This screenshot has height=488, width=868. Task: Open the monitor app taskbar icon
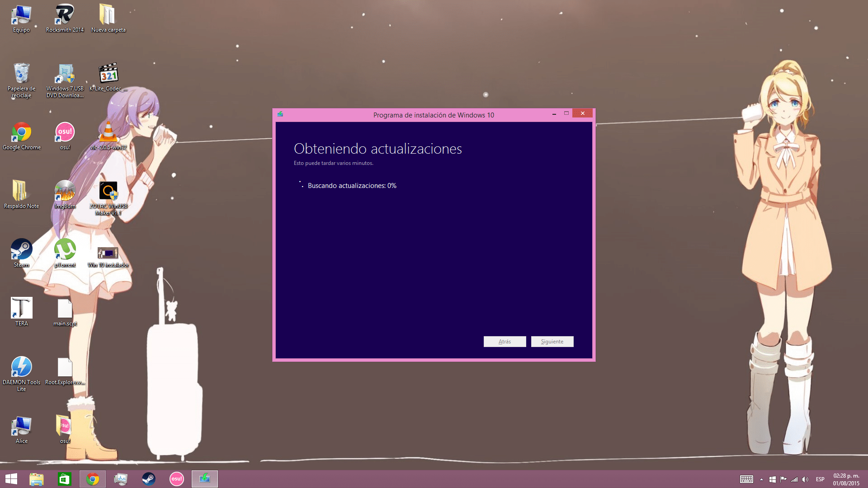121,479
